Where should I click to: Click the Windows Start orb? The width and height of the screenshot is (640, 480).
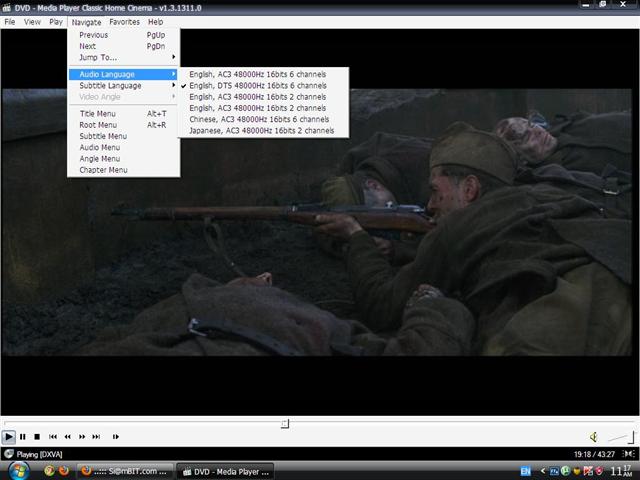pos(19,471)
